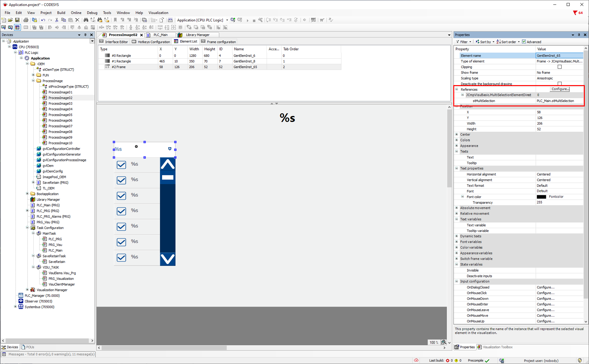
Task: Click the zoom magnifier icon beside 100 %
Action: (444, 342)
